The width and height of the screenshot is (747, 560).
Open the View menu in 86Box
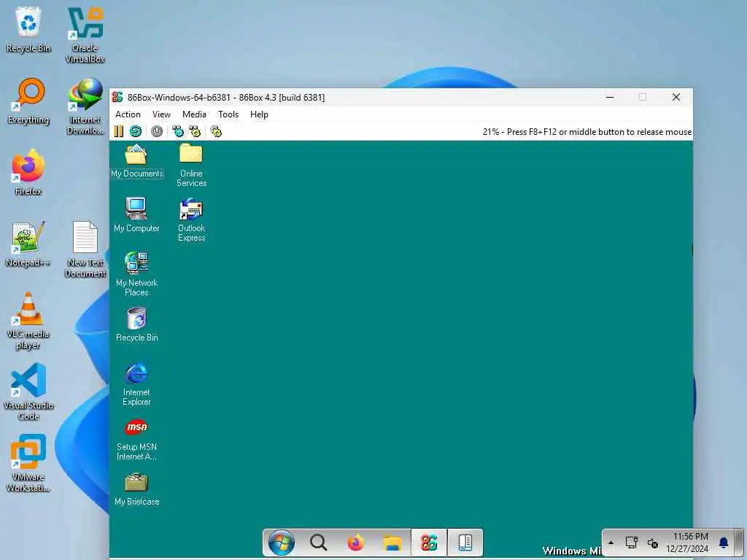(x=161, y=114)
